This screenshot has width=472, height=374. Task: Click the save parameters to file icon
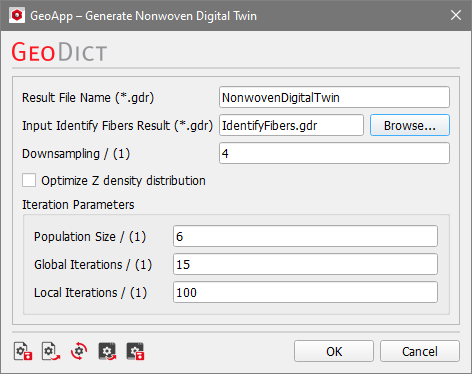(23, 351)
